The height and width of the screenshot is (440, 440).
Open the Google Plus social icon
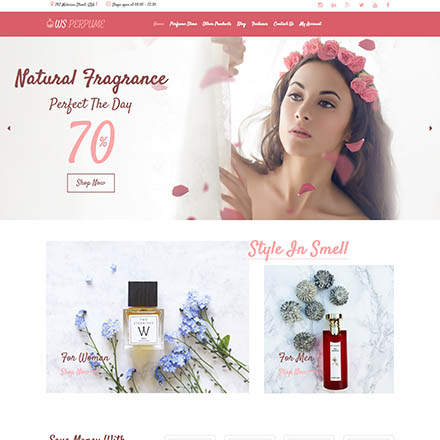[x=347, y=5]
